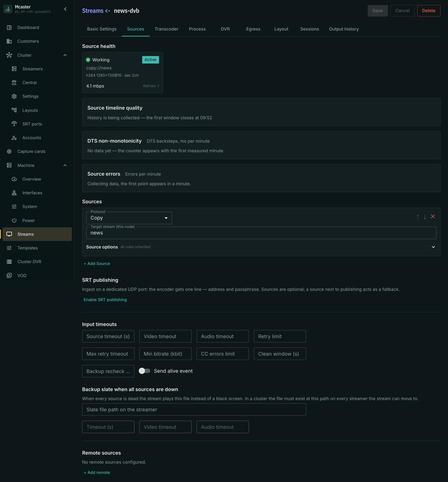Open the Layout tab
The image size is (448, 482).
tap(281, 29)
